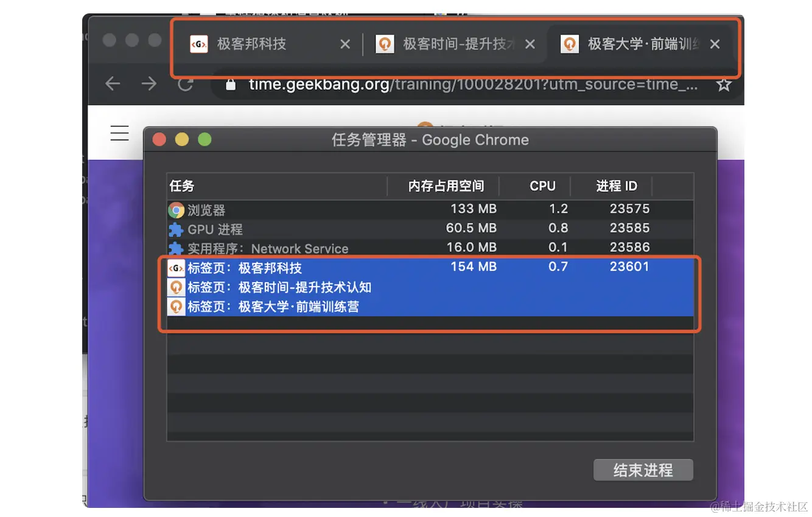
Task: Click the 60.5 MB memory value
Action: pyautogui.click(x=471, y=228)
